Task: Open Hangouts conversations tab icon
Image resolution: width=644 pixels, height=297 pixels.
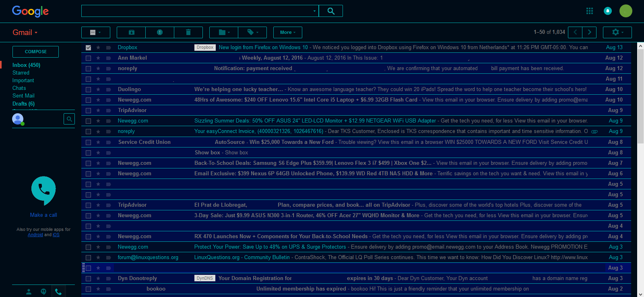Action: click(x=43, y=292)
